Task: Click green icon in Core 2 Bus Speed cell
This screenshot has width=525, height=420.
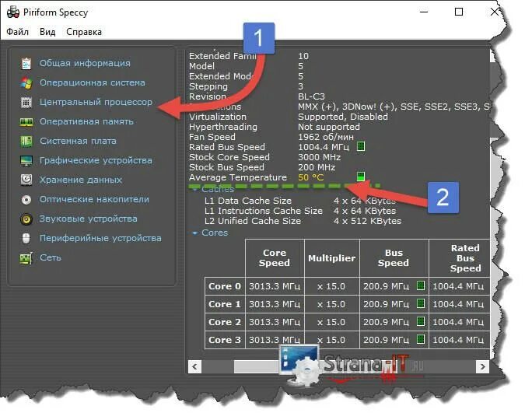Action: tap(421, 321)
